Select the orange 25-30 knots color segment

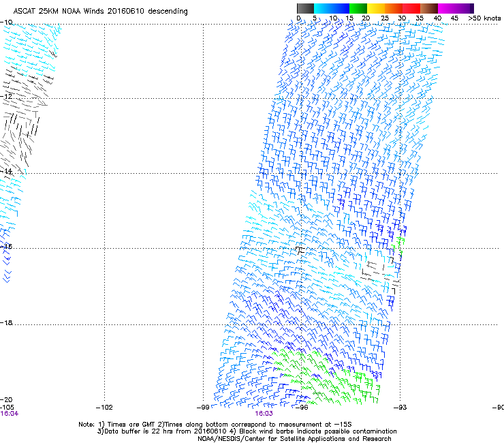coord(394,8)
